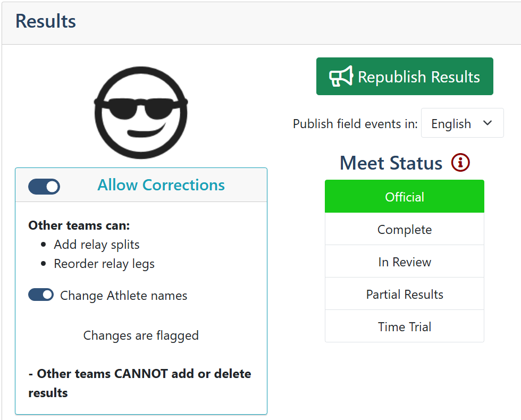Toggle the Allow Corrections switch
The image size is (521, 420).
pos(44,187)
